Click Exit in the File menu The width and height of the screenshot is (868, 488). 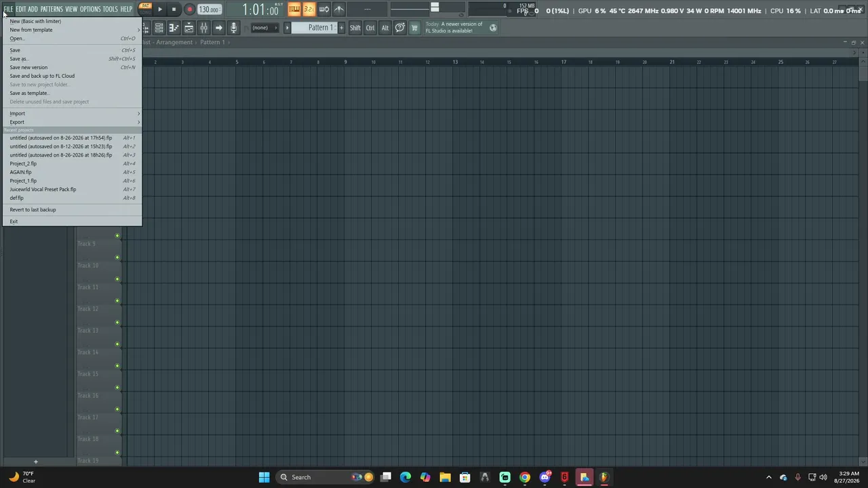point(72,221)
